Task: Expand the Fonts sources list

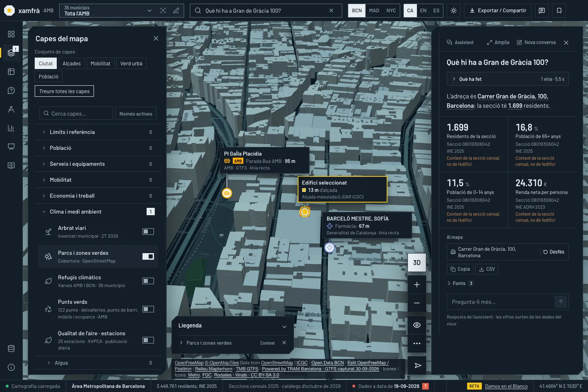Action: pyautogui.click(x=460, y=283)
